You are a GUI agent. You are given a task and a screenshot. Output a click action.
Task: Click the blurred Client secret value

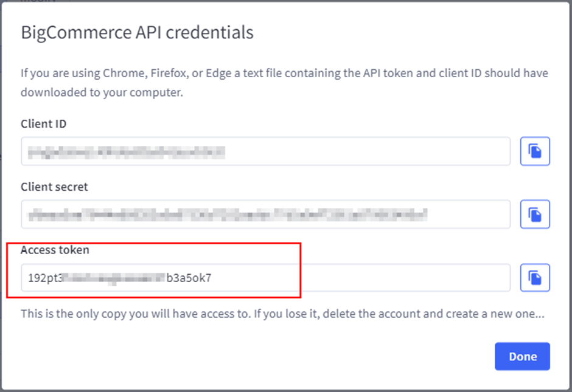pyautogui.click(x=228, y=214)
